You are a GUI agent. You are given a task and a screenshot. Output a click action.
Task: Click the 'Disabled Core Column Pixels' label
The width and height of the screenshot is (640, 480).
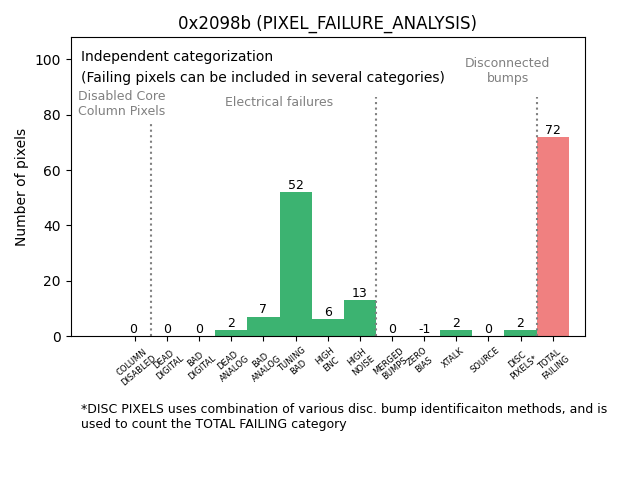tap(121, 103)
